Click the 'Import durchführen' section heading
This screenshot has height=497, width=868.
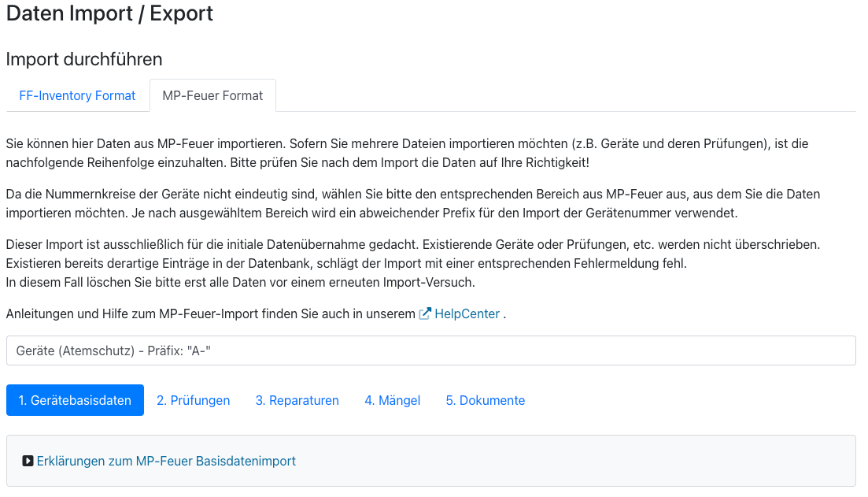pyautogui.click(x=84, y=59)
